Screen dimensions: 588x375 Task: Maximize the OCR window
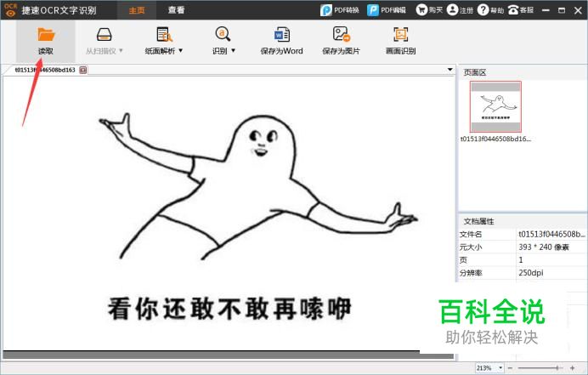pyautogui.click(x=562, y=10)
